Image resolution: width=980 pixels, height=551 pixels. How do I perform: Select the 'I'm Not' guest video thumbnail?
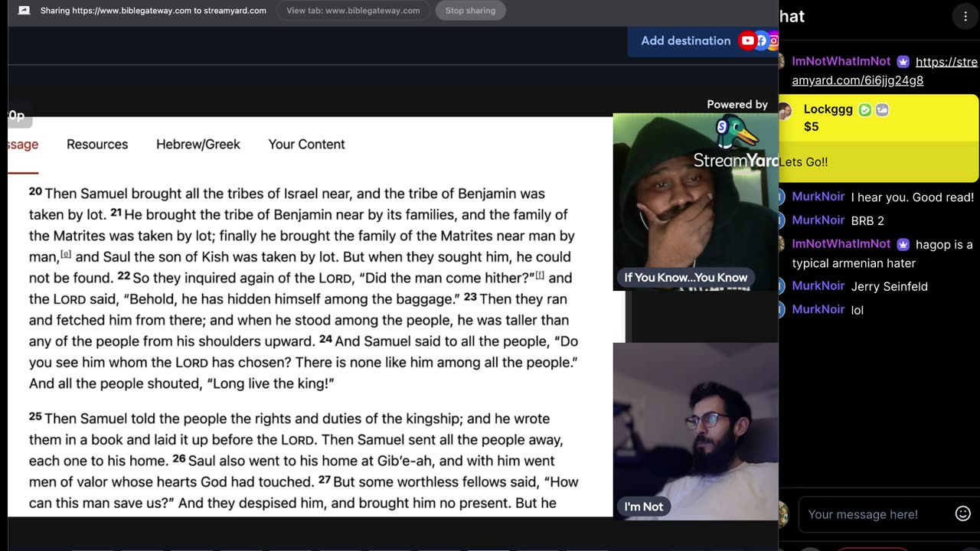pyautogui.click(x=695, y=431)
